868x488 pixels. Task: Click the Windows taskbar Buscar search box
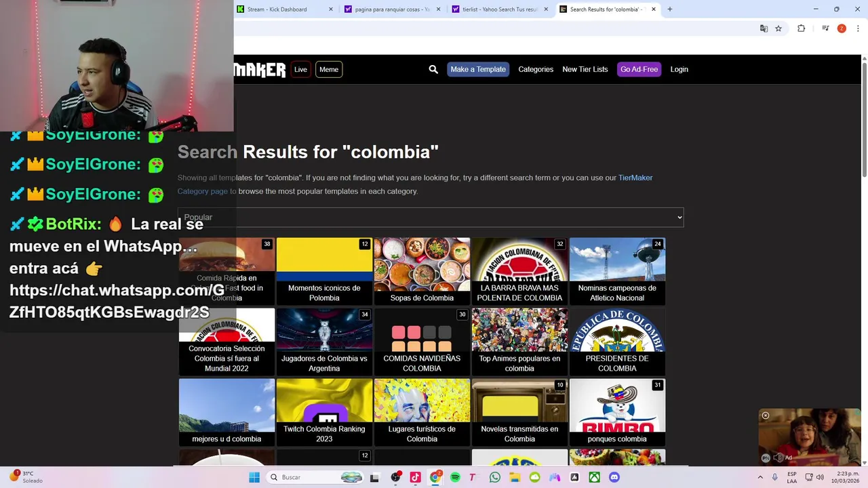tap(315, 477)
